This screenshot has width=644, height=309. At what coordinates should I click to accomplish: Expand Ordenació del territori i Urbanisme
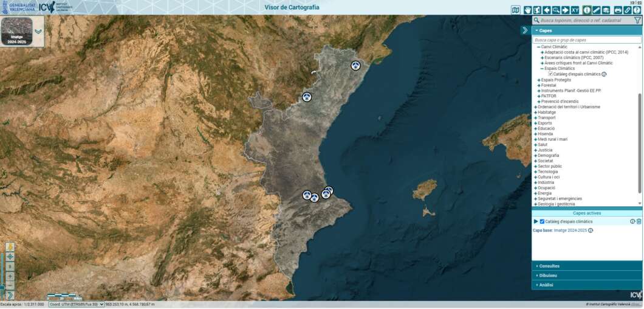[x=536, y=107]
